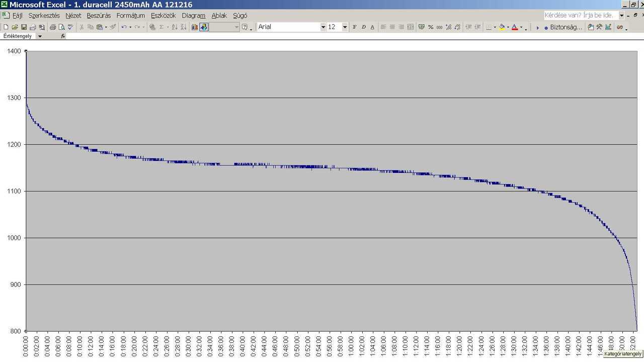This screenshot has height=362, width=644.
Task: Decrease decimal places
Action: coord(457,27)
